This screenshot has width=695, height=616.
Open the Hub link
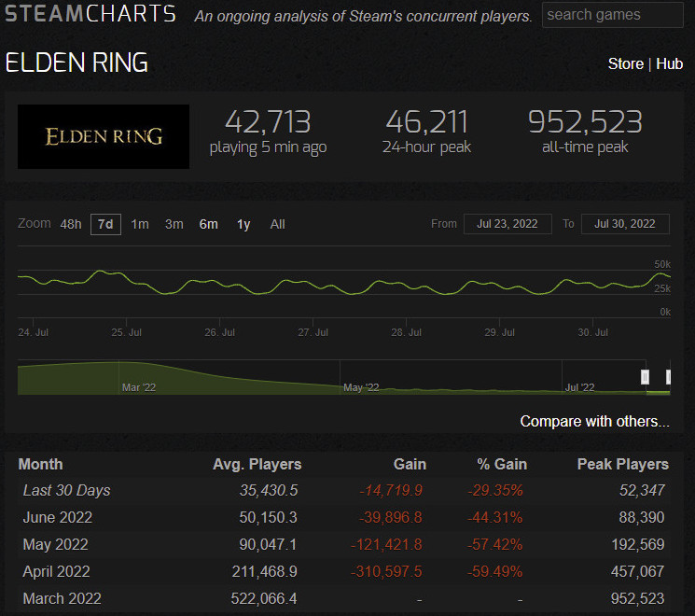[669, 63]
